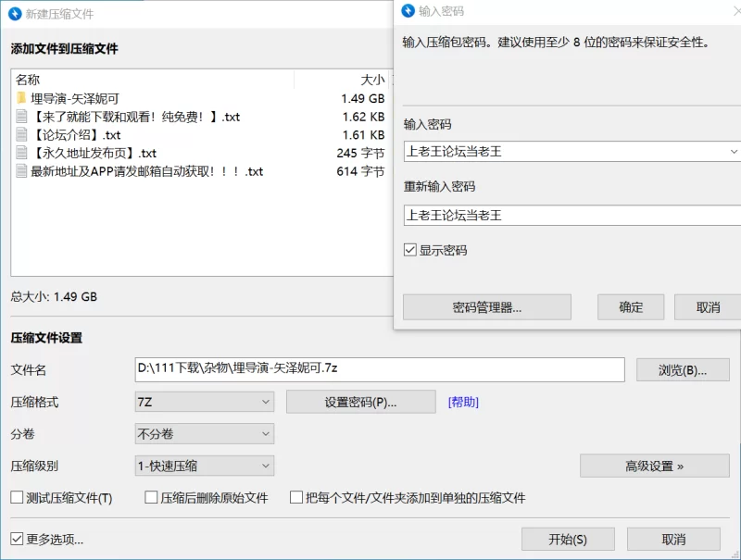This screenshot has width=741, height=560.
Task: Select 【来了就能下载和观看！纯免费！】.txt
Action: 202,117
